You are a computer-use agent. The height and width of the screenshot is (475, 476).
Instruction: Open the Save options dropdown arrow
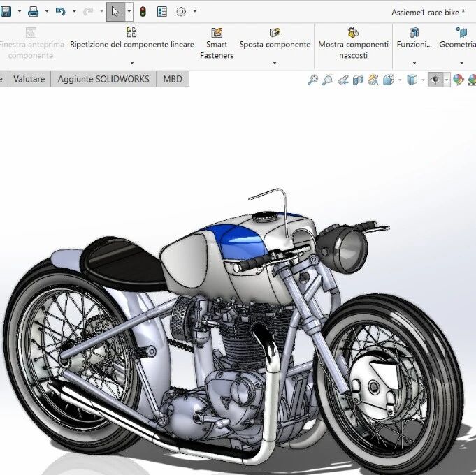coord(20,12)
